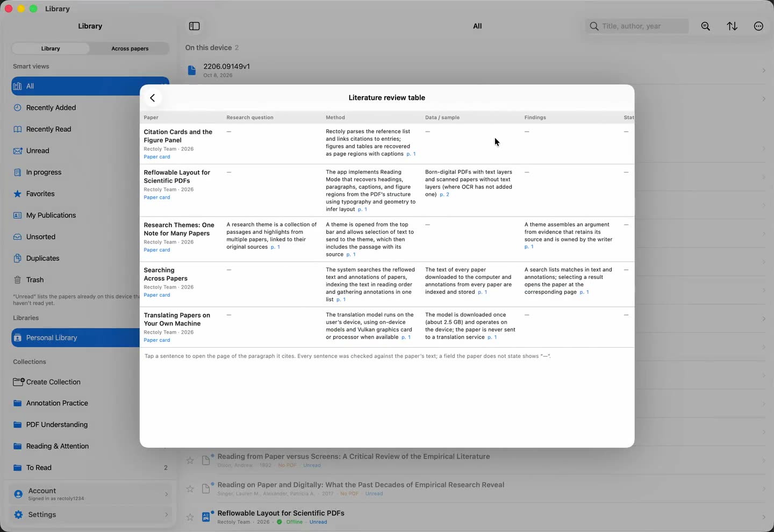
Task: Switch to the Across papers tab
Action: click(x=130, y=48)
